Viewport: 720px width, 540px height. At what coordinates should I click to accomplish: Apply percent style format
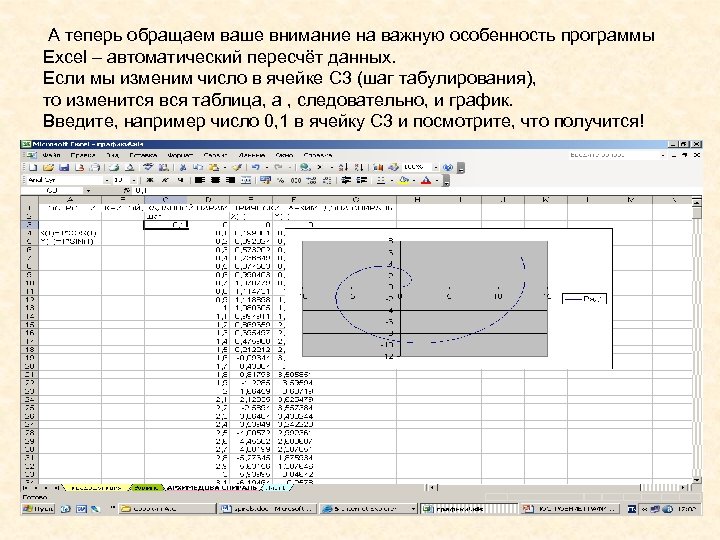(281, 180)
